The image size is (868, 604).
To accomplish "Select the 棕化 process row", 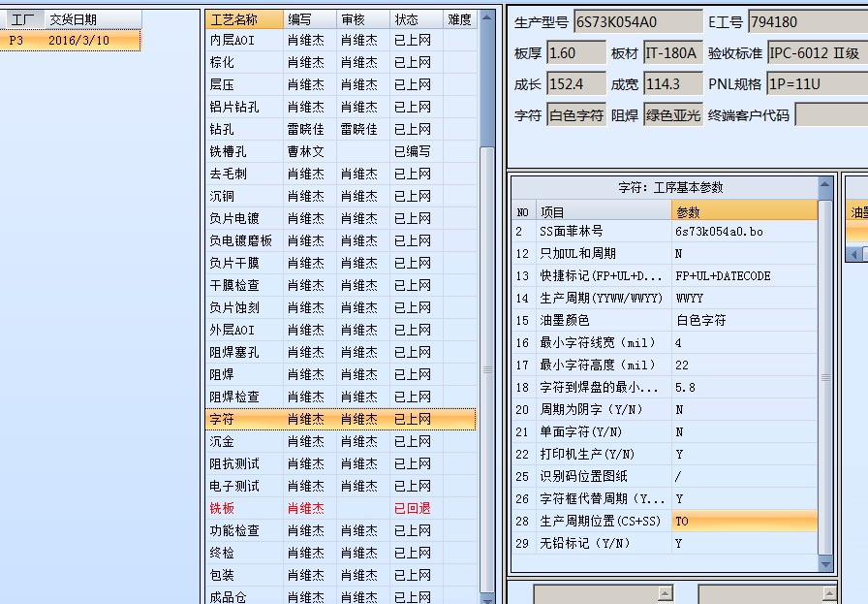I will click(340, 63).
